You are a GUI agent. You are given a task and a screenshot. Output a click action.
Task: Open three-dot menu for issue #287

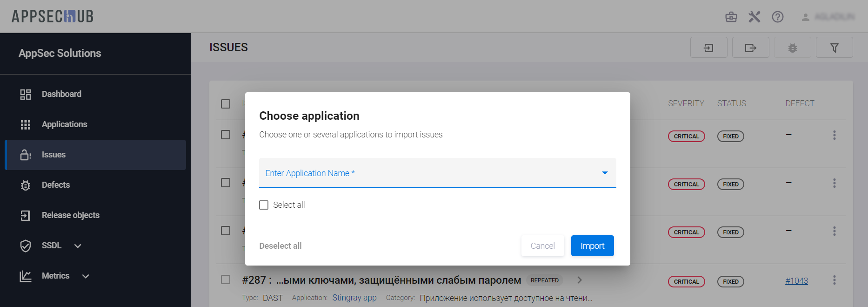coord(834,280)
